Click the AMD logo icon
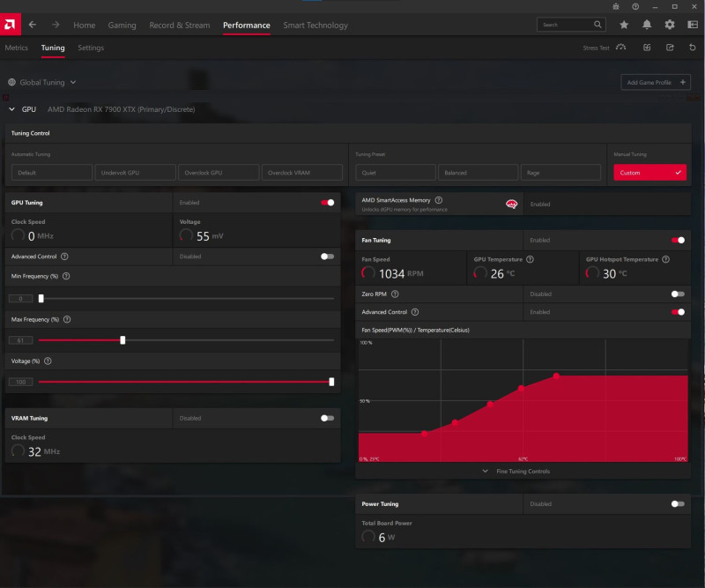This screenshot has height=588, width=705. click(x=10, y=25)
